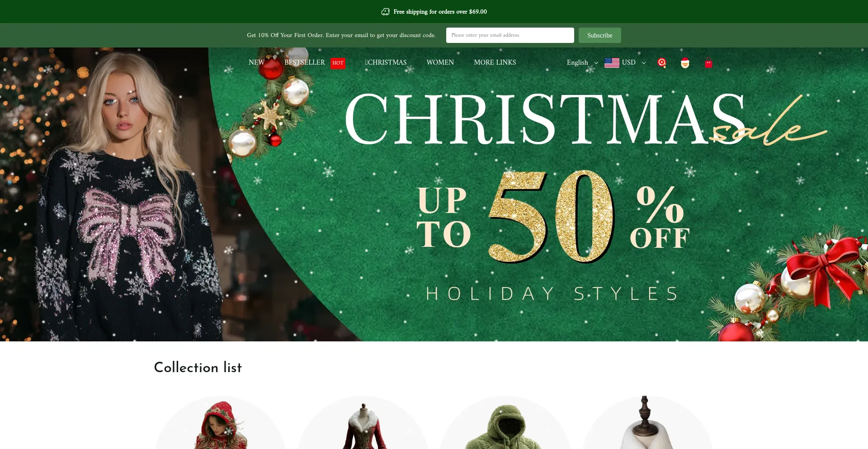
Task: Click the US flag currency icon
Action: (x=612, y=63)
